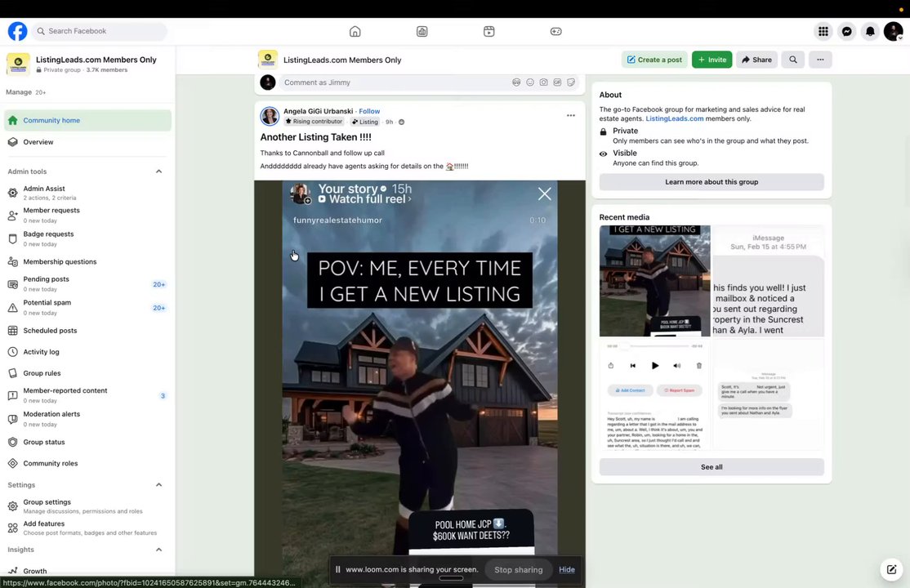Image resolution: width=910 pixels, height=588 pixels.
Task: Open notifications bell icon
Action: point(870,31)
